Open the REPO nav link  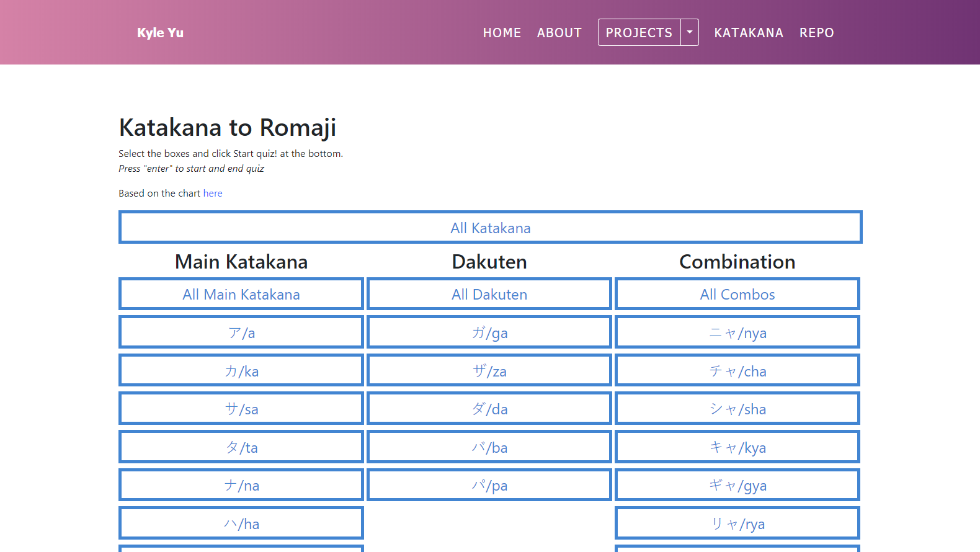click(816, 33)
